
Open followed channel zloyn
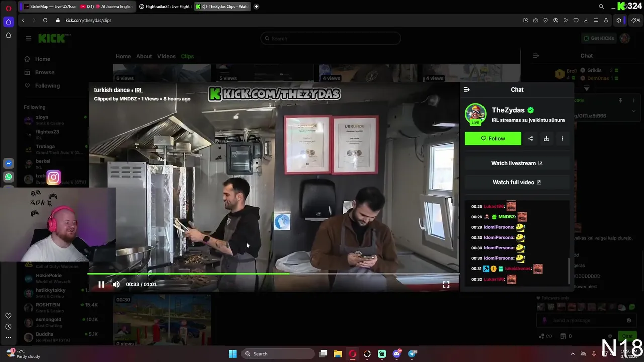(54, 120)
